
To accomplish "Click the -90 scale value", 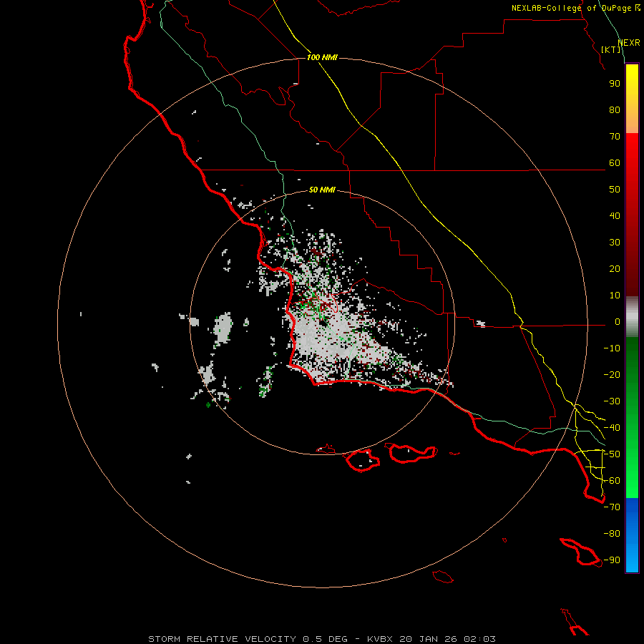I will tap(612, 560).
